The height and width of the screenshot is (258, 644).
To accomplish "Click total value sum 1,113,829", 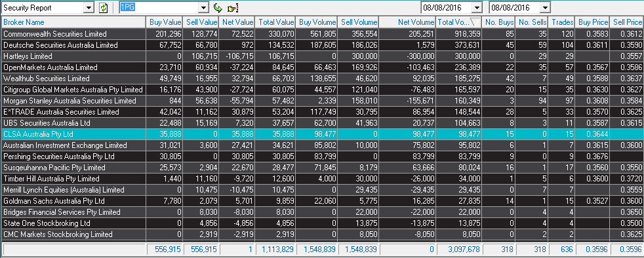I will pos(275,249).
